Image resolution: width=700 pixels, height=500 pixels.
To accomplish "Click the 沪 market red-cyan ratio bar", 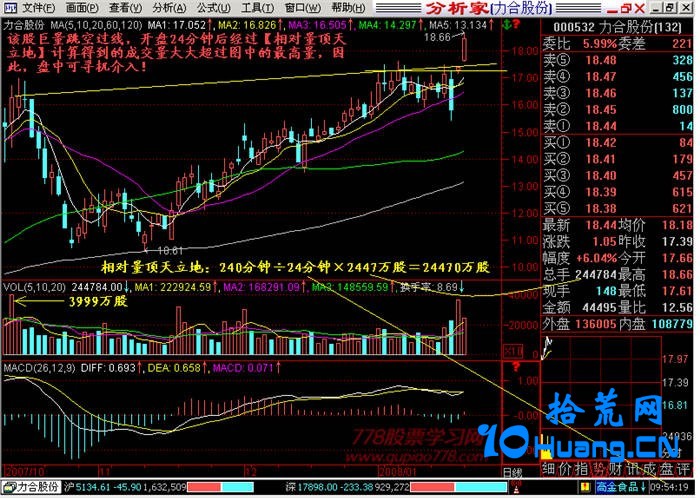I will point(221,486).
